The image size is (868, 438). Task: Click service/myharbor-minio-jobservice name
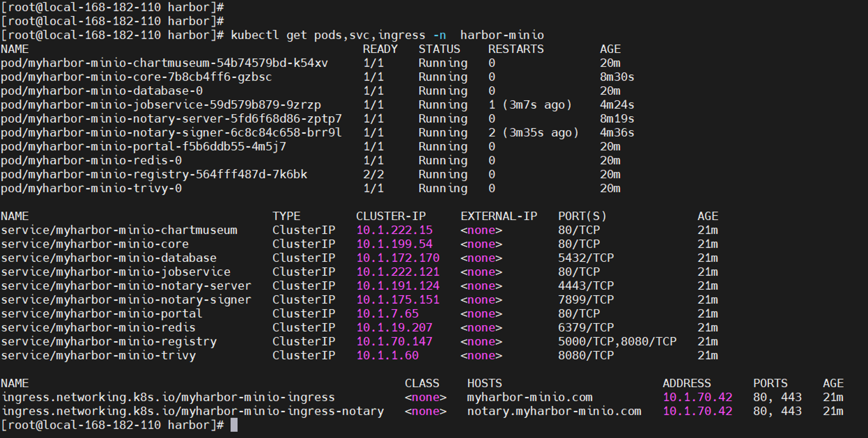tap(115, 271)
